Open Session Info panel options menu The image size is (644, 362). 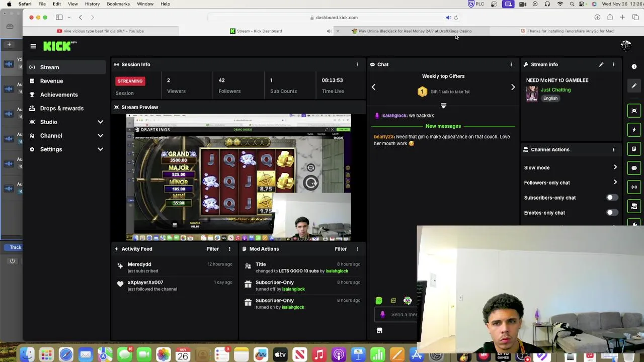pyautogui.click(x=358, y=64)
